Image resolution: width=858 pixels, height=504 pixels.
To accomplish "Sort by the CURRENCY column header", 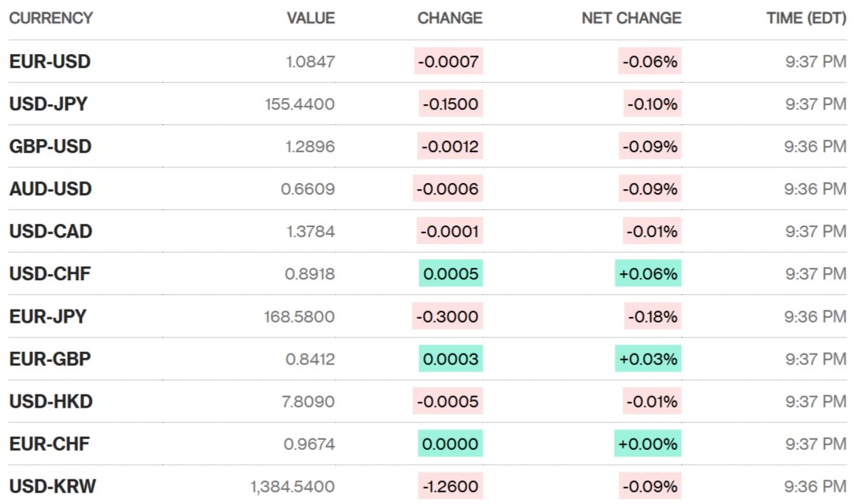I will 51,18.
